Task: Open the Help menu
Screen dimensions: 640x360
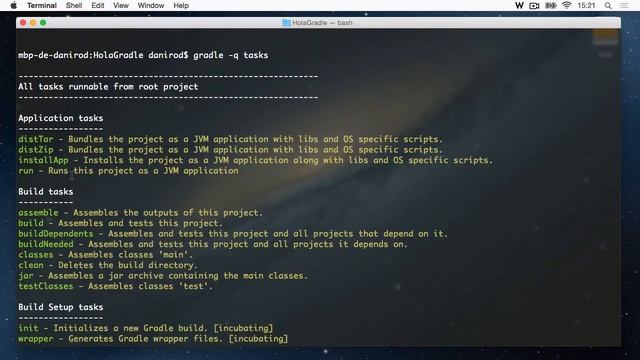Action: pos(181,5)
